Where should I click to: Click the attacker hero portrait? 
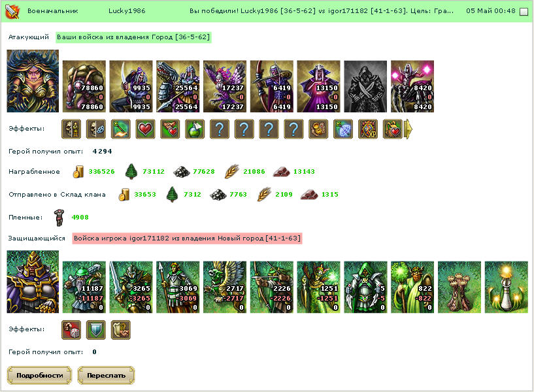coord(33,81)
